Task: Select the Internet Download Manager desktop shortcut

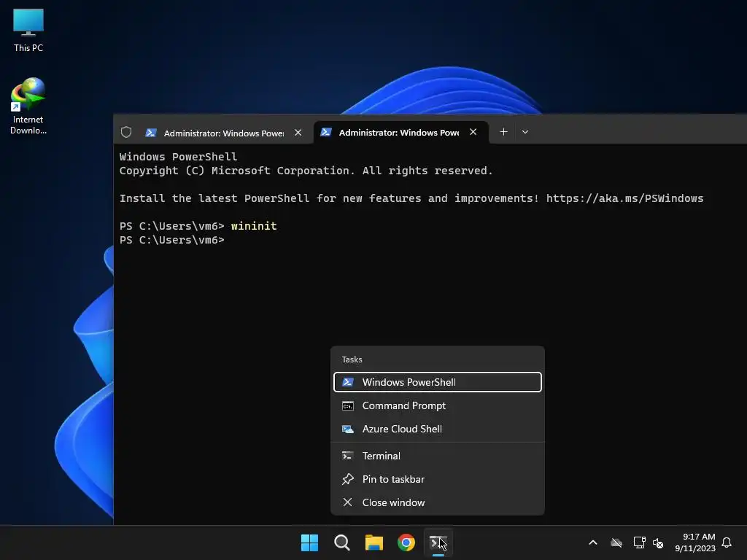Action: click(x=28, y=106)
